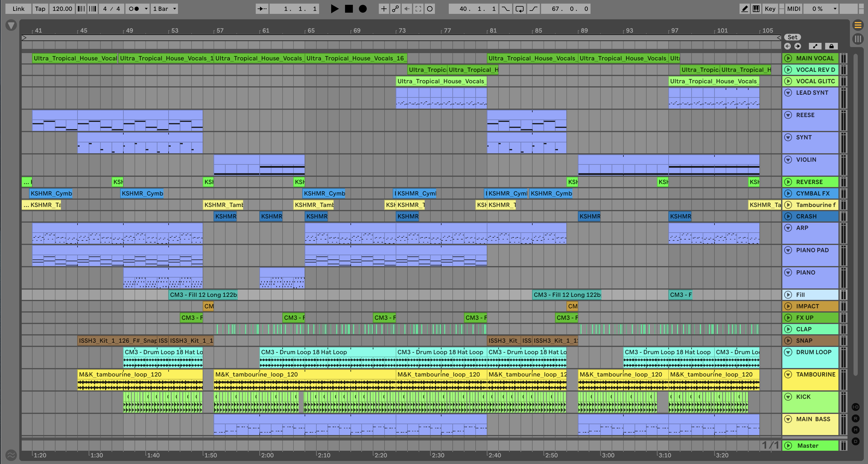
Task: Toggle the Follow playback arrow icon
Action: pyautogui.click(x=262, y=9)
